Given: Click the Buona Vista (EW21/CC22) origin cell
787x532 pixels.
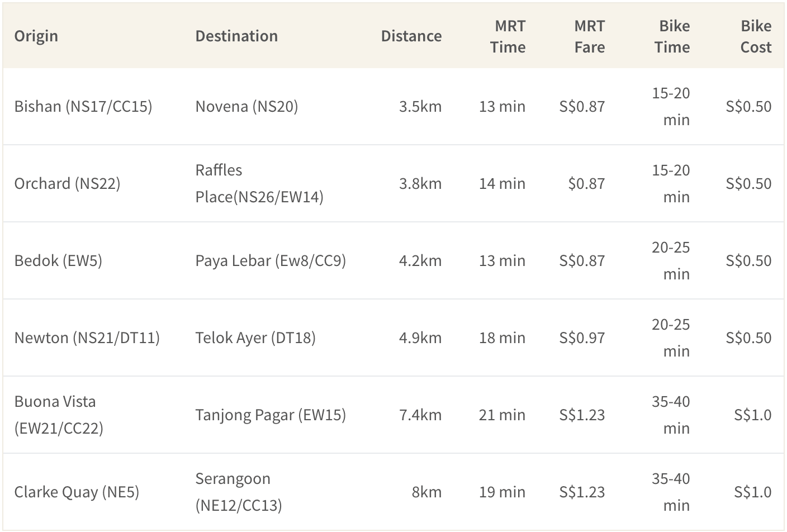Looking at the screenshot, I should (x=59, y=415).
